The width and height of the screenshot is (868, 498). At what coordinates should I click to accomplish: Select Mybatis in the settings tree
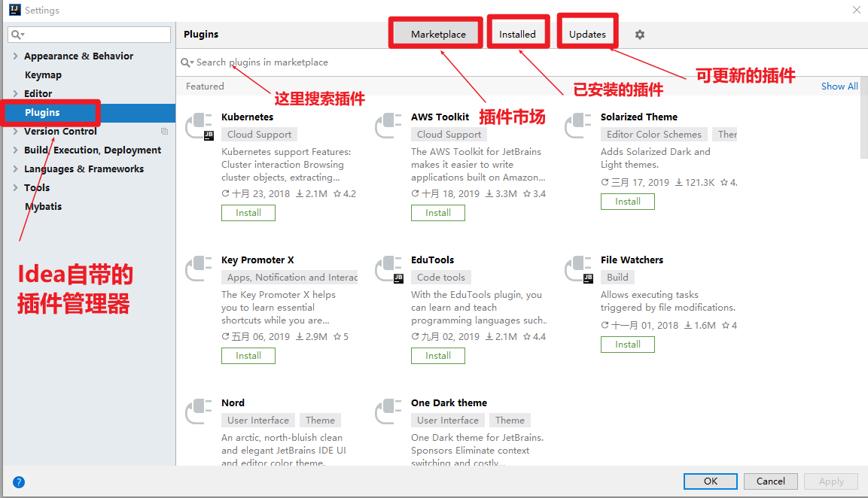click(43, 206)
